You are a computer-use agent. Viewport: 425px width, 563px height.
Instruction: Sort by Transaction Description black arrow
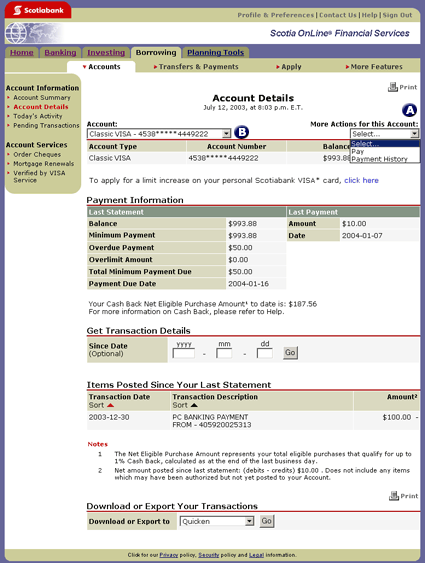click(194, 405)
